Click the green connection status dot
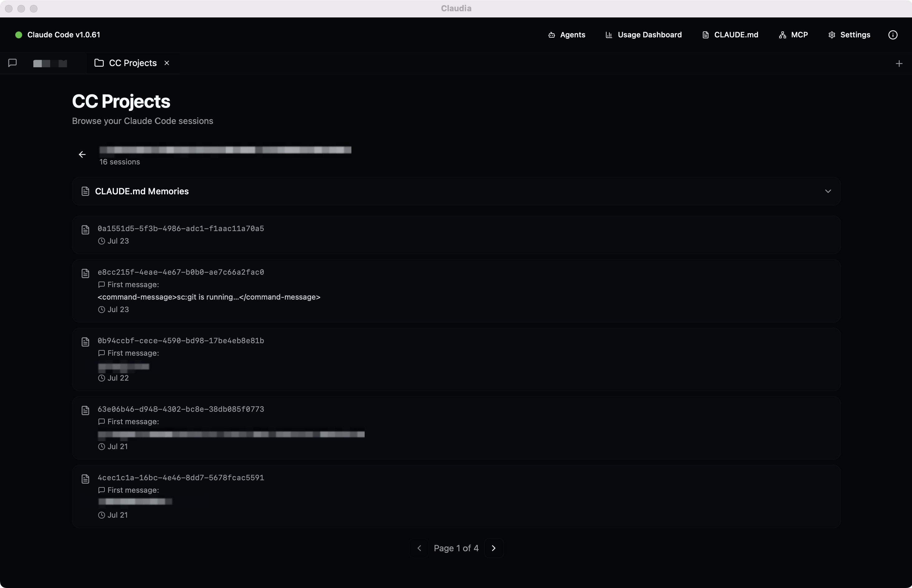The image size is (912, 588). coord(18,35)
